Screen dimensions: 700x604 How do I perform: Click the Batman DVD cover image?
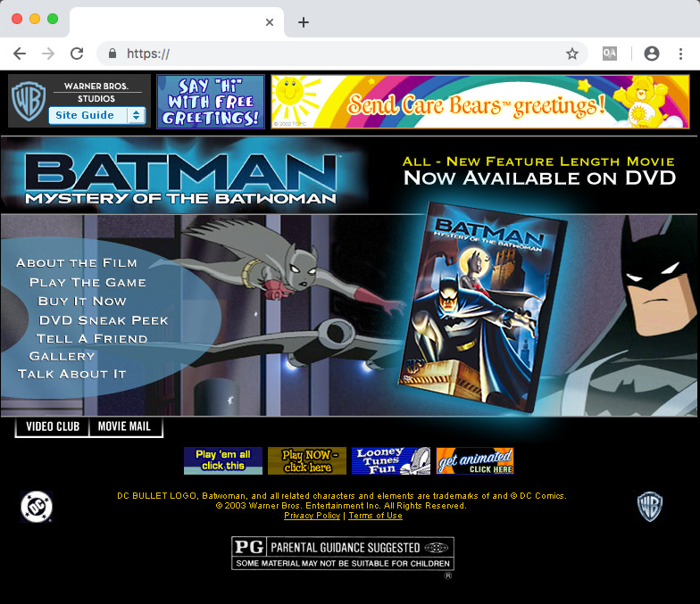(482, 308)
